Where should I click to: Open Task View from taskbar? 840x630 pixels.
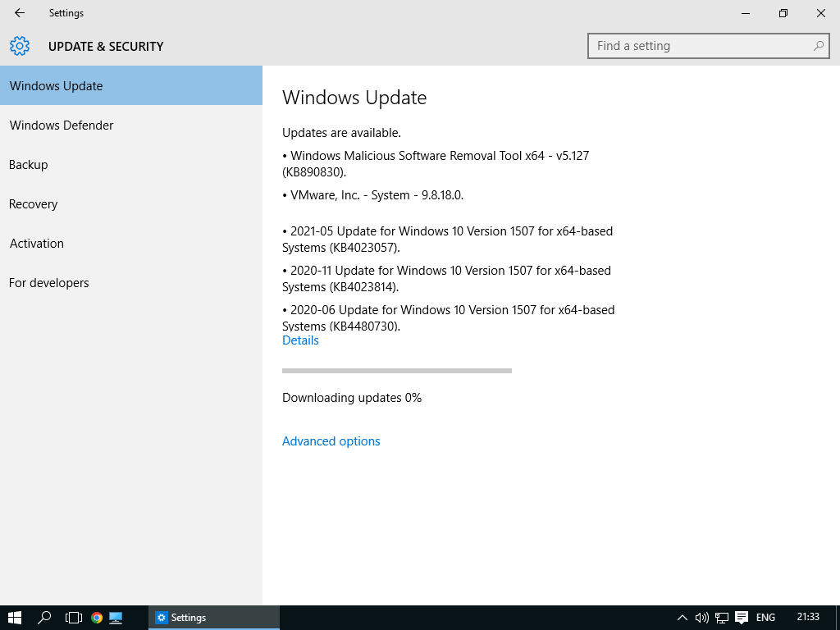(74, 618)
